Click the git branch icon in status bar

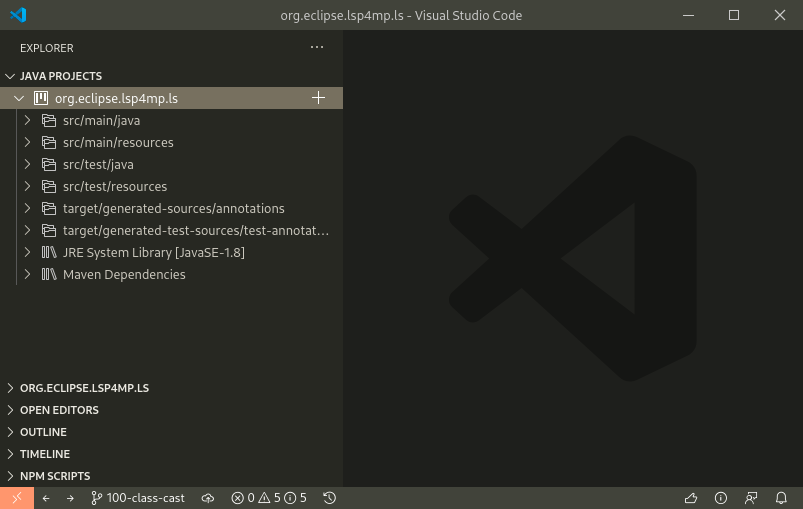96,498
